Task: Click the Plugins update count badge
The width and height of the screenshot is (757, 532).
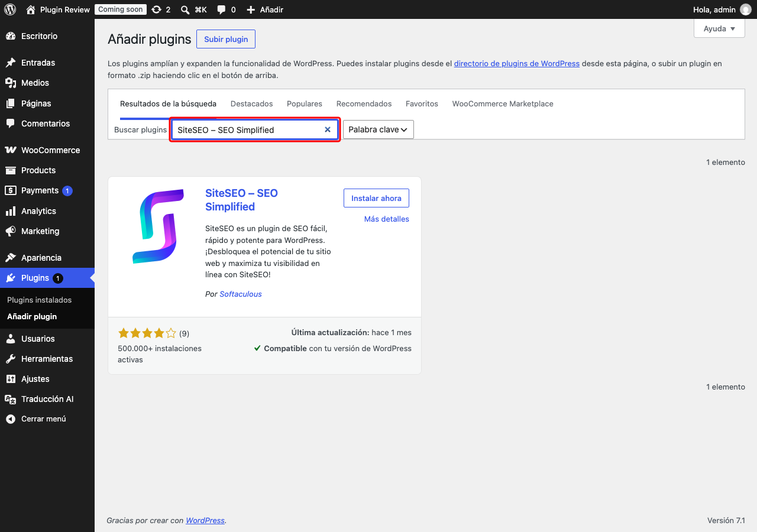Action: pos(57,278)
